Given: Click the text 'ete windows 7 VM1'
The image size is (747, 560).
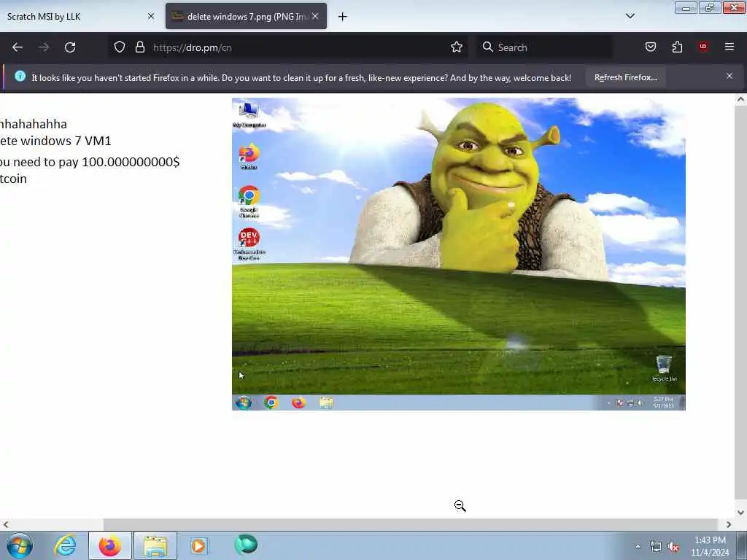Looking at the screenshot, I should (x=55, y=141).
